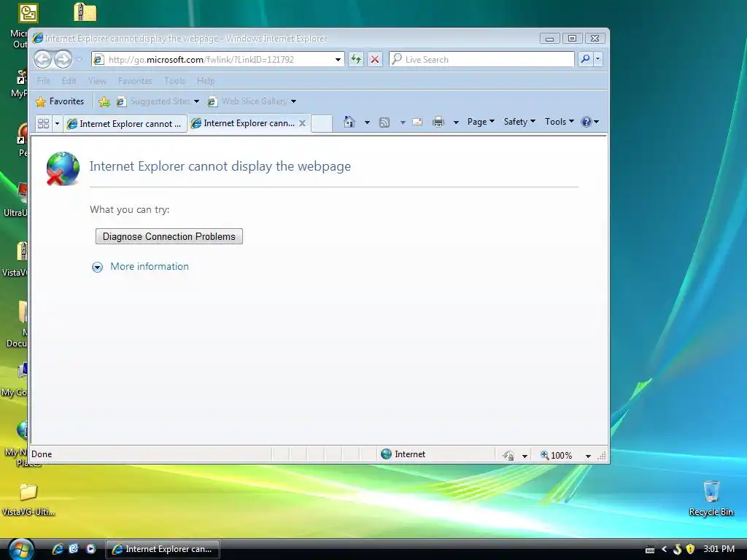Viewport: 747px width, 560px height.
Task: Run search with the magnifier button
Action: [585, 60]
